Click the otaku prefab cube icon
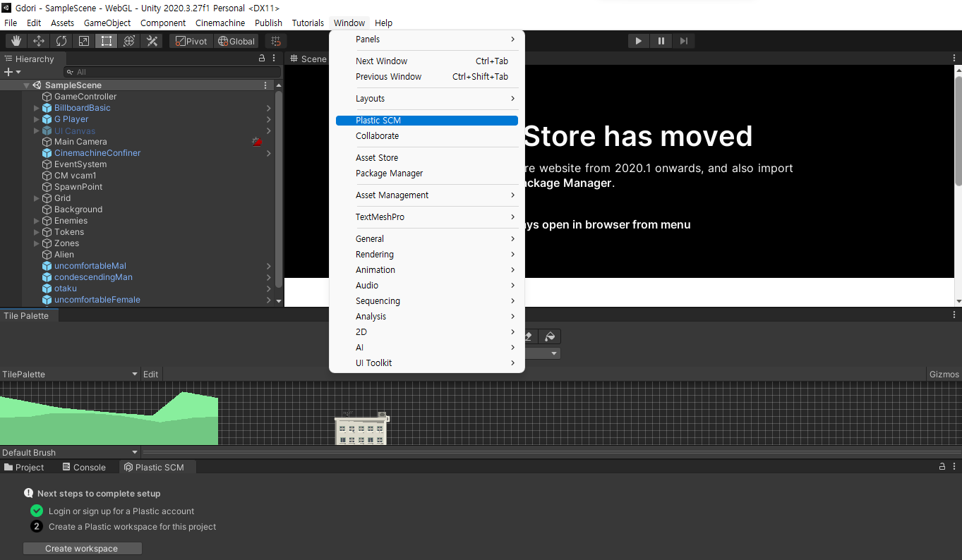The image size is (962, 560). [47, 288]
